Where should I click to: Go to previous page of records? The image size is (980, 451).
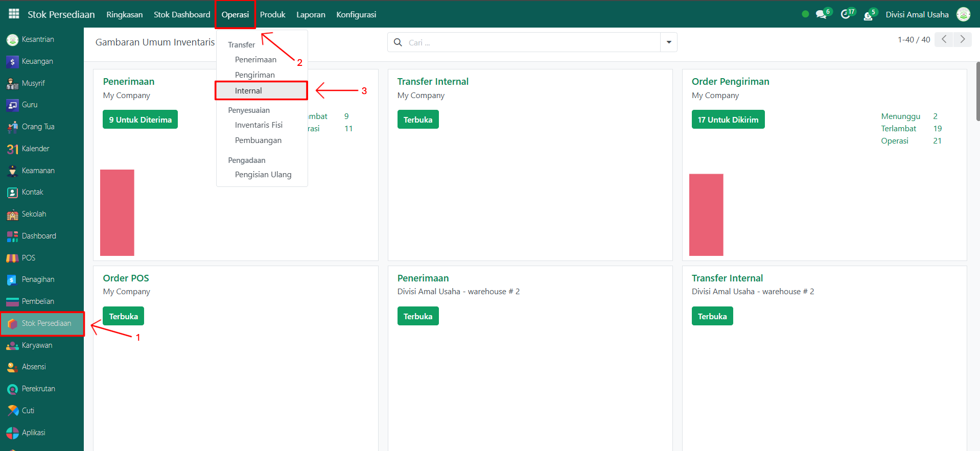point(944,39)
